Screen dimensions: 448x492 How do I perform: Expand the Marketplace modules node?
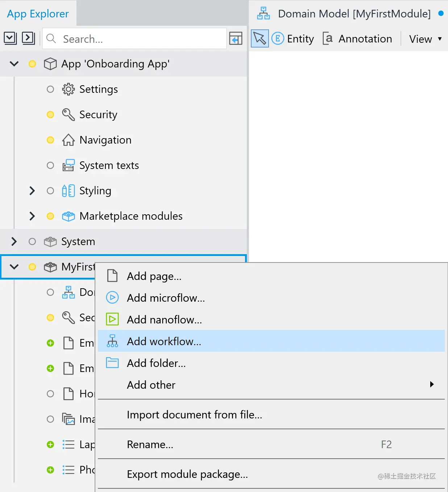tap(32, 216)
